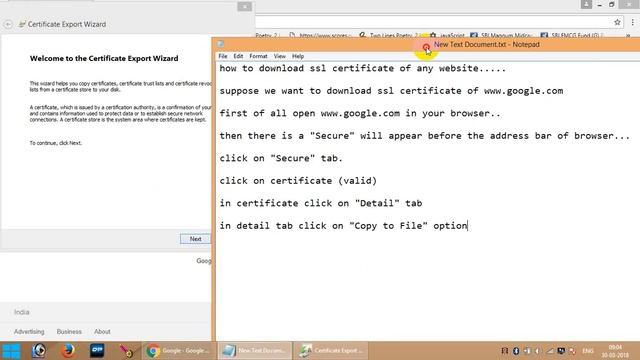
Task: Click the ENG language indicator
Action: pos(588,351)
